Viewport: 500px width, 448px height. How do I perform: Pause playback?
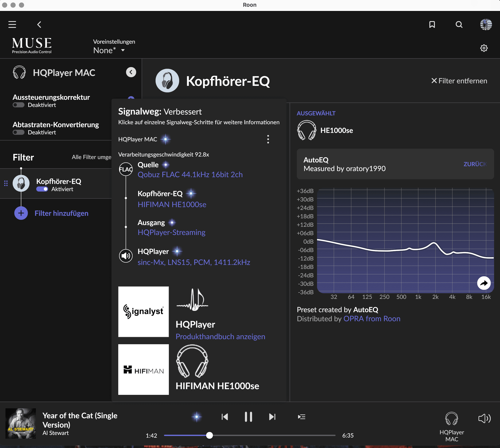pos(248,417)
